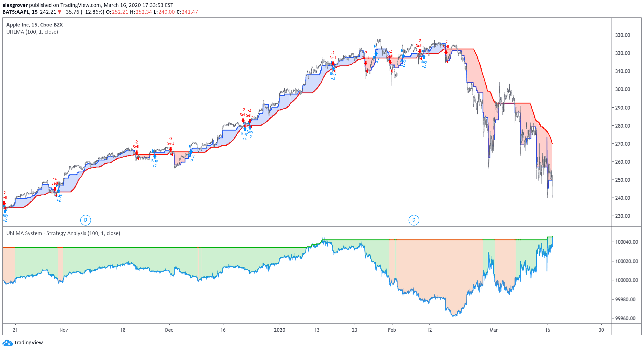The height and width of the screenshot is (350, 644).
Task: Click the Sell arrow near January 17
Action: pos(333,63)
